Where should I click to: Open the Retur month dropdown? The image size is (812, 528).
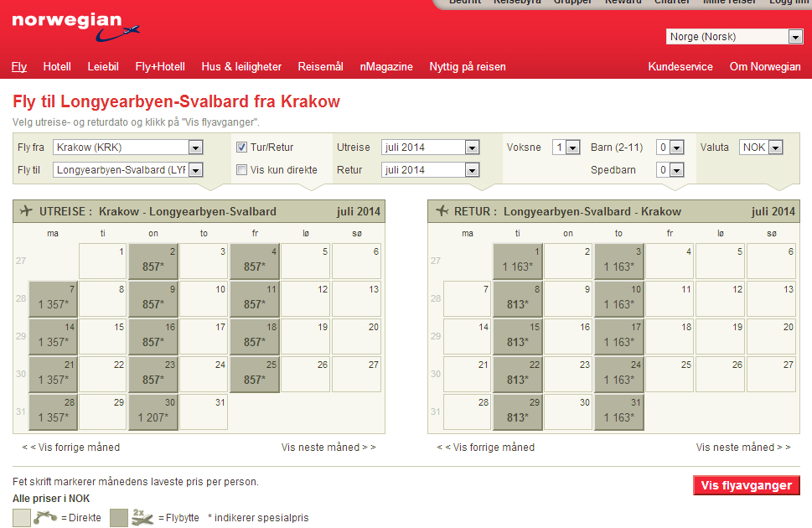click(431, 170)
